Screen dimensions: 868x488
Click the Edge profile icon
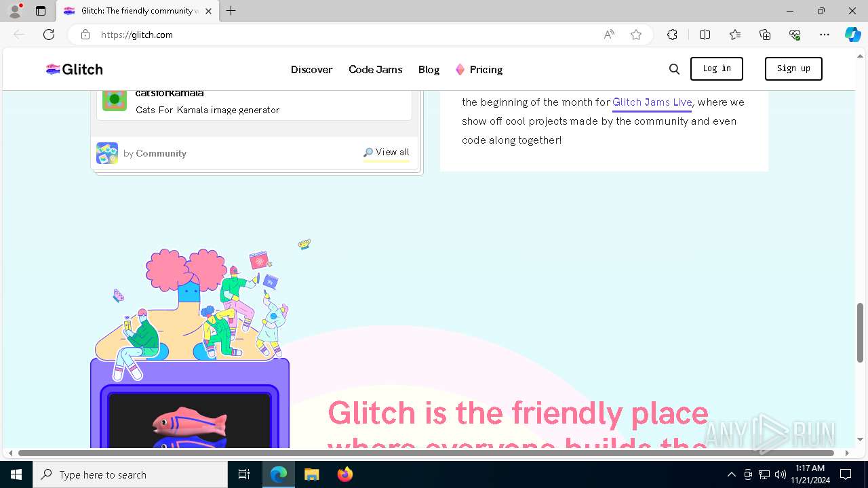(15, 11)
